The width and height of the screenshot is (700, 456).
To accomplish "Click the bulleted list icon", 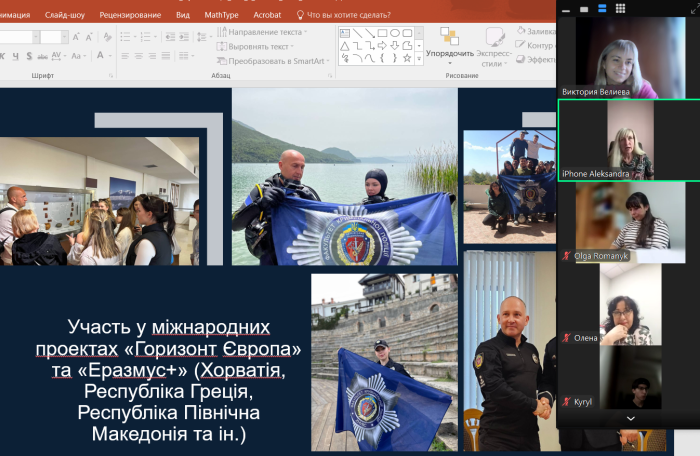I will 125,37.
